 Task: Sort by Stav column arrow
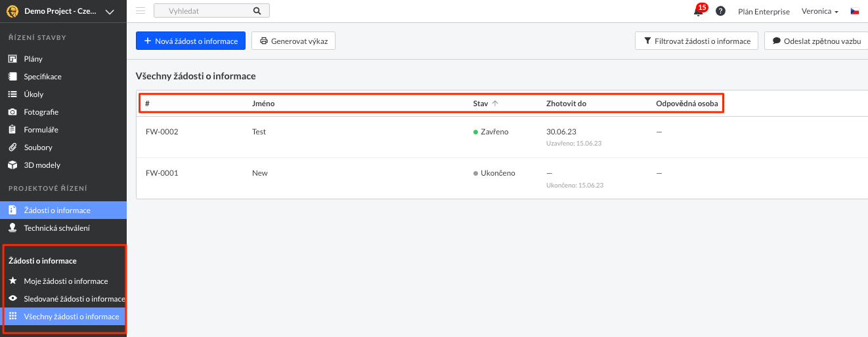point(495,104)
